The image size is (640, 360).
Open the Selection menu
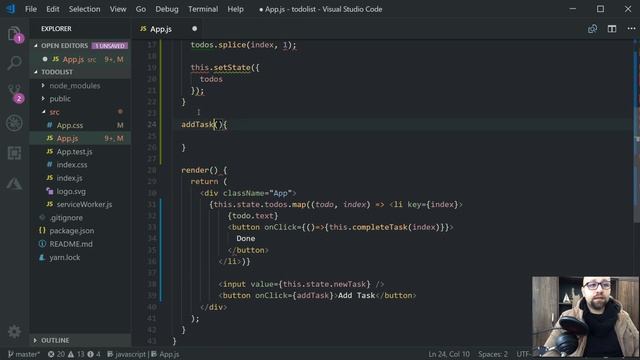coord(84,9)
